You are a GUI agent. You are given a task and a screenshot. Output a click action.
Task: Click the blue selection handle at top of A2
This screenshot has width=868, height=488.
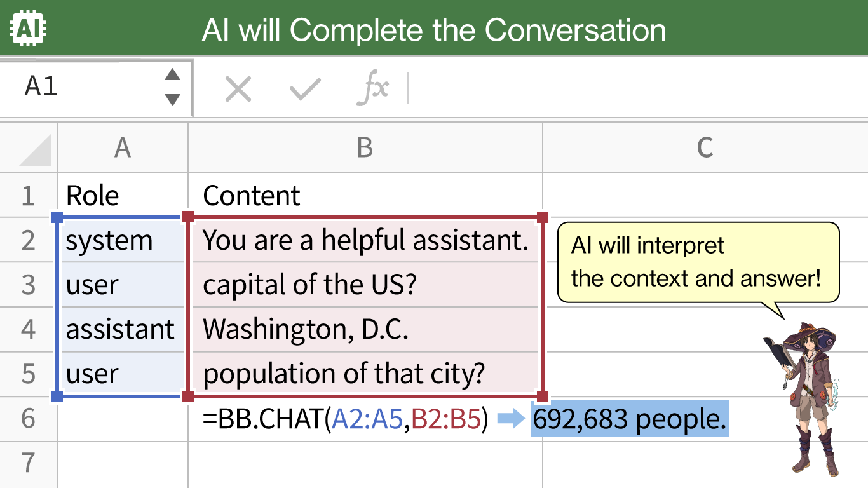(x=57, y=217)
